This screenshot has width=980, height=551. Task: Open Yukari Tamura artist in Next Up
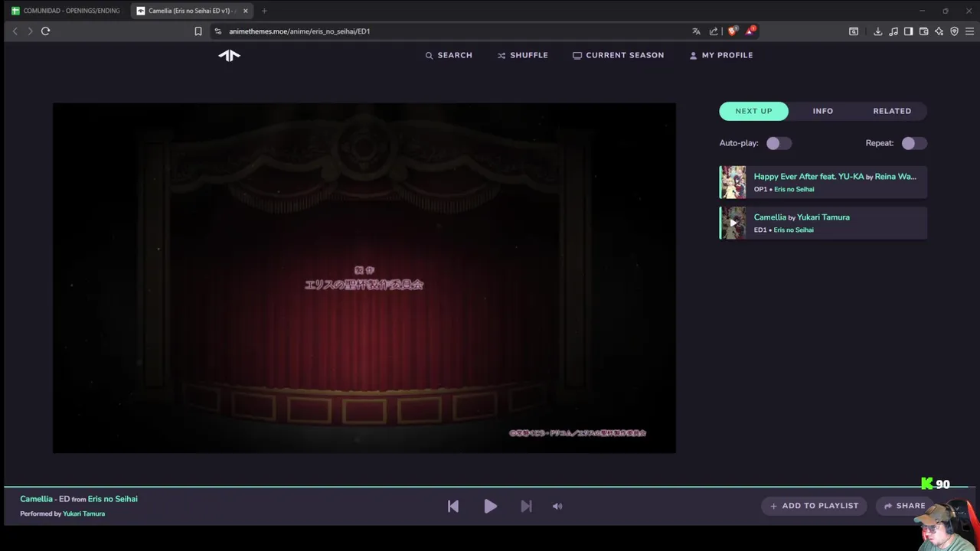tap(823, 217)
